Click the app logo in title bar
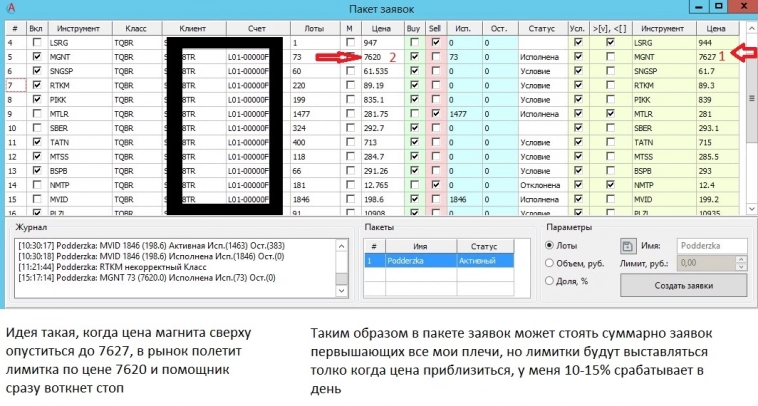 point(10,8)
